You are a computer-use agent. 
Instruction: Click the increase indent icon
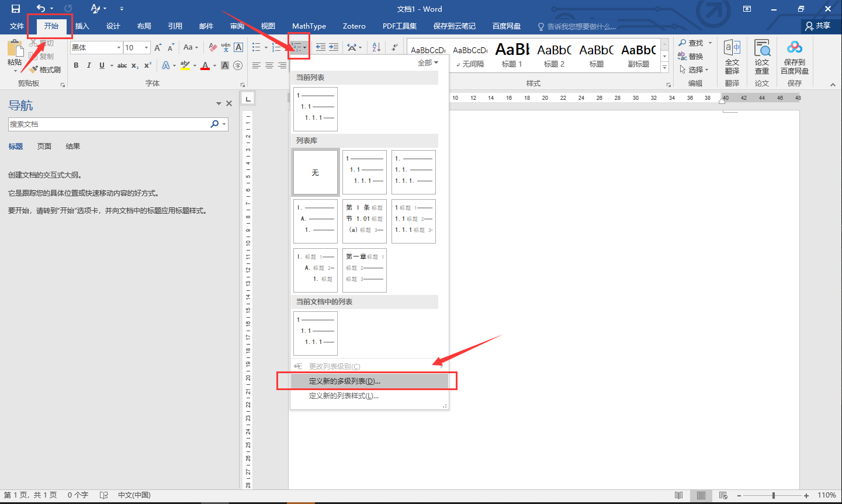pos(334,48)
